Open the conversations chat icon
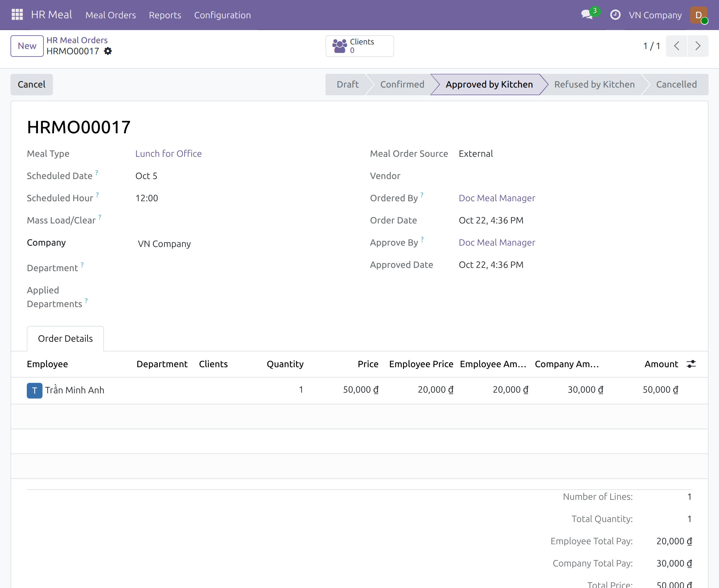The image size is (719, 588). [587, 15]
